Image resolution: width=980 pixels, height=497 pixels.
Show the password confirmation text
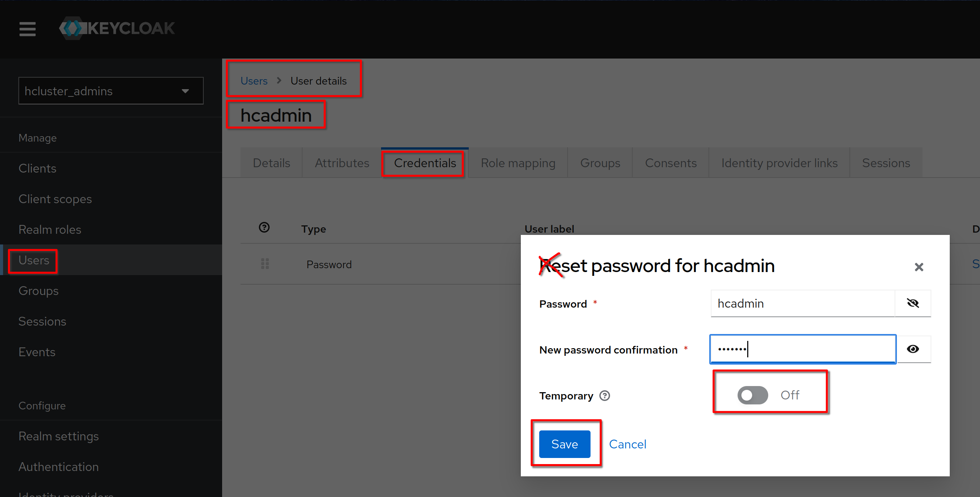(x=913, y=349)
